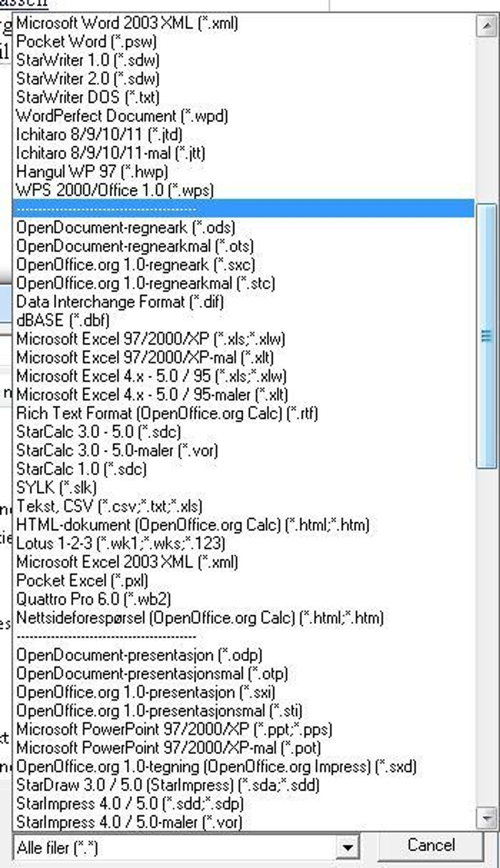Click the scroll down arrow of file type list

486,818
